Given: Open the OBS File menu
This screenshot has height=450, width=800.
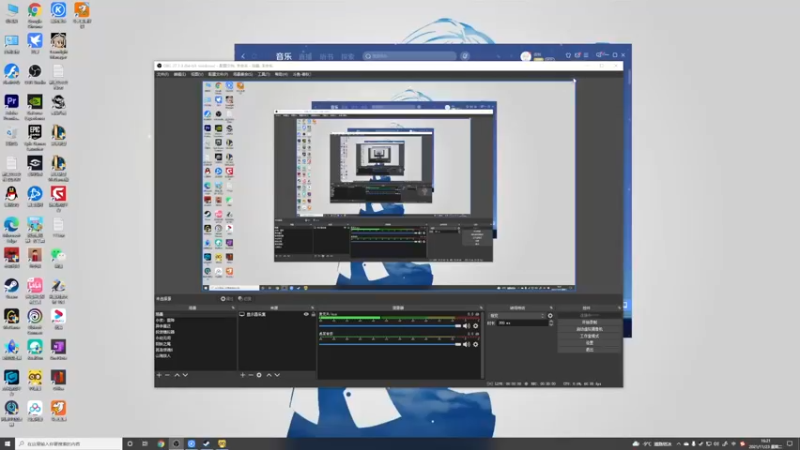Looking at the screenshot, I should pyautogui.click(x=163, y=74).
